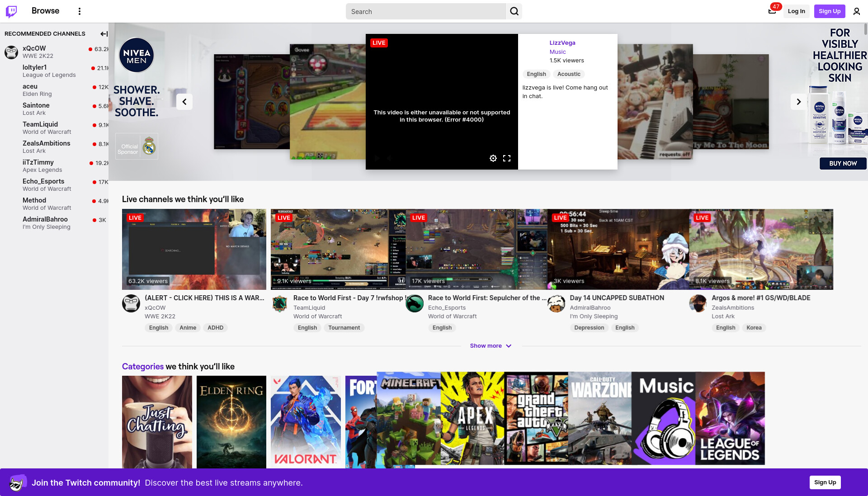Screen dimensions: 868x496
Task: Click the ADHD tag
Action: [215, 328]
